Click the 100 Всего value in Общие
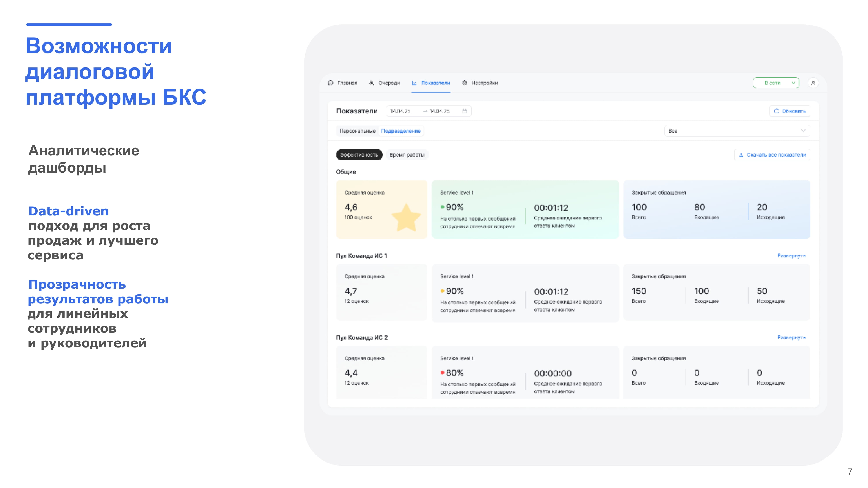Screen dimensions: 868x488 click(x=639, y=207)
